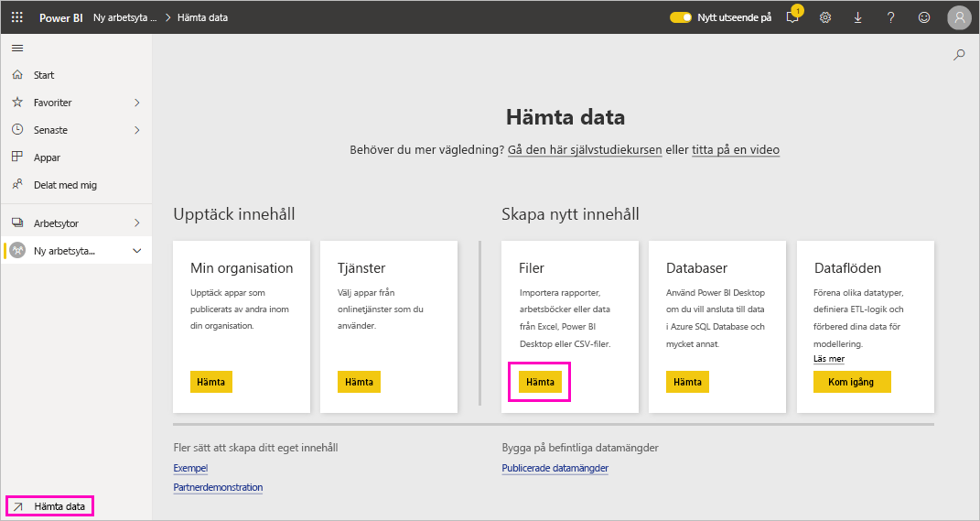The width and height of the screenshot is (980, 521).
Task: Open the help question mark icon
Action: click(890, 17)
